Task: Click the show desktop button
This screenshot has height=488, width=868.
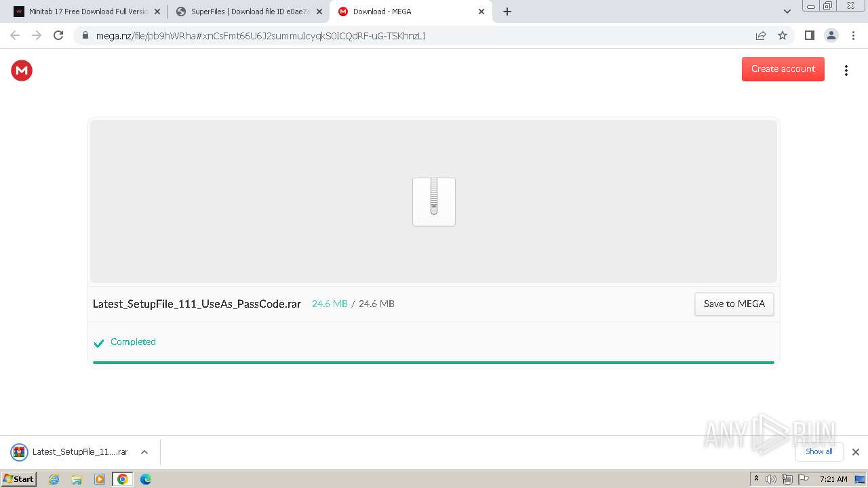Action: click(861, 479)
